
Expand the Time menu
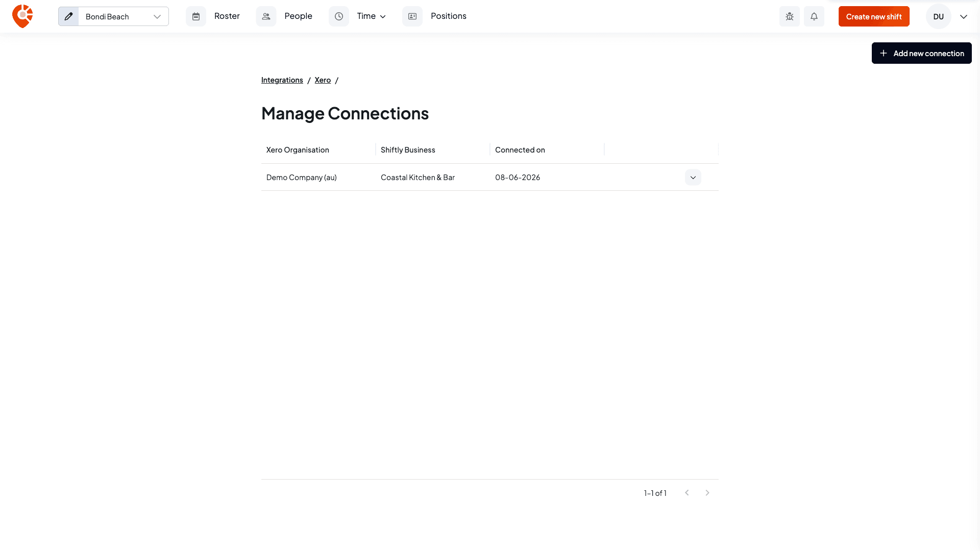[x=371, y=16]
